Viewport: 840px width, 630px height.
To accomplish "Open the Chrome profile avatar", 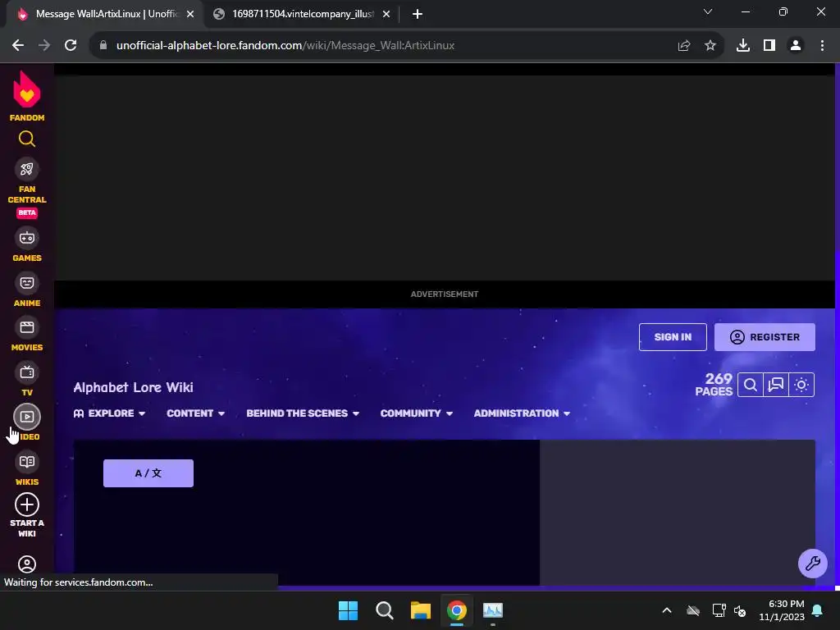I will [x=796, y=46].
